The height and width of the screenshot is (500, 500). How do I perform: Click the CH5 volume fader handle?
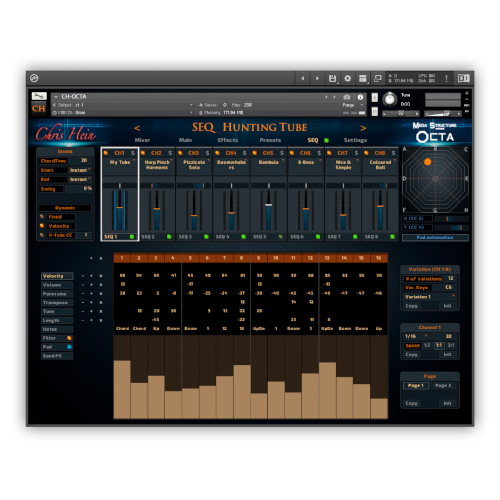click(x=269, y=205)
